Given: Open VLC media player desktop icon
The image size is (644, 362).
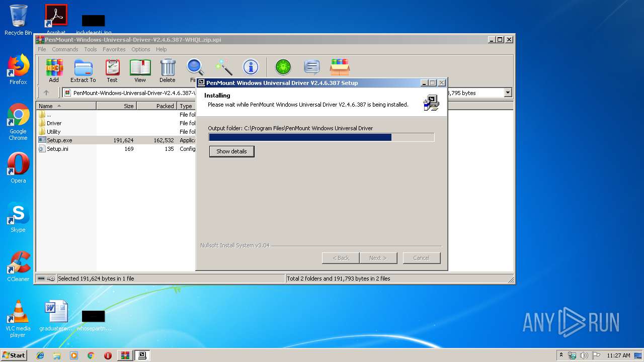Looking at the screenshot, I should tap(18, 319).
